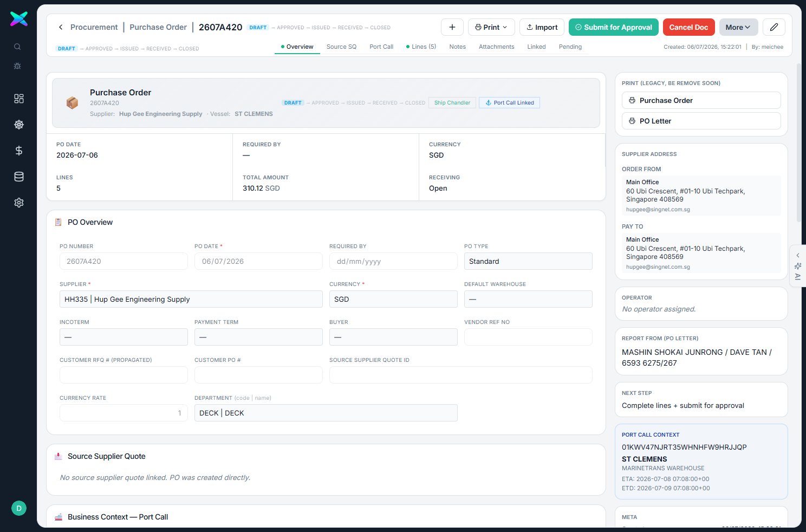Click the package box icon beside Purchase Order
This screenshot has height=532, width=806.
click(72, 103)
